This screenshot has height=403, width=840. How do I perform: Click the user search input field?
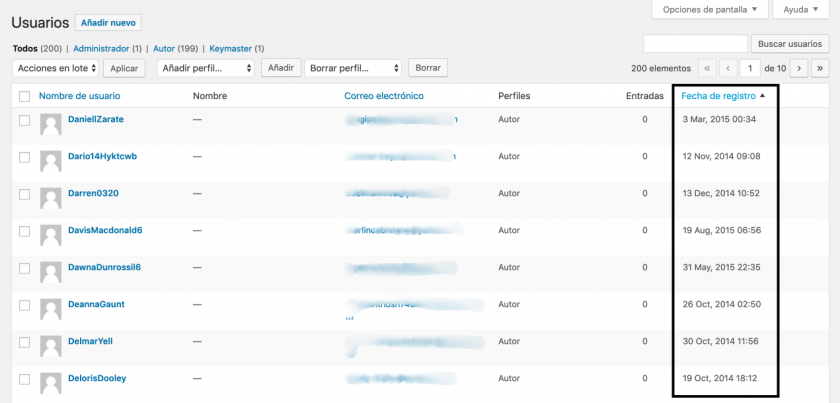click(695, 44)
